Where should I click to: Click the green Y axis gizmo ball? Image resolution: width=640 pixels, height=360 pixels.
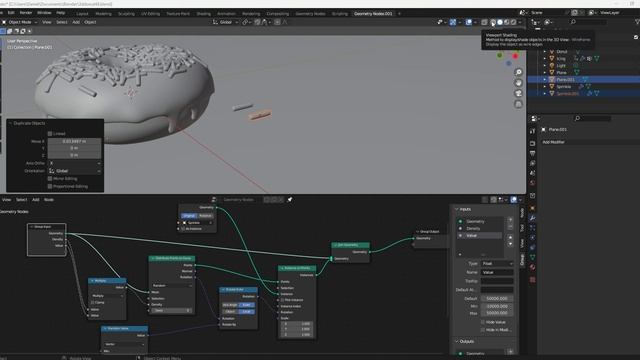pos(500,55)
